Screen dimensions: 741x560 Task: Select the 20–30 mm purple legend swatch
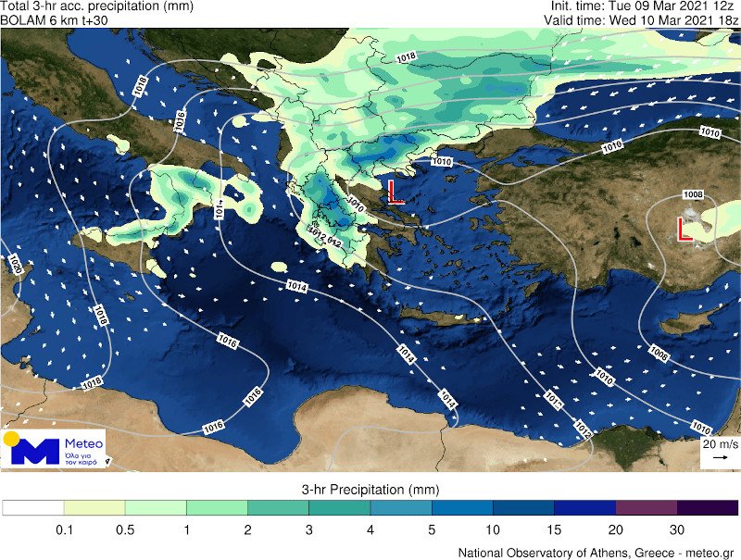coord(646,507)
